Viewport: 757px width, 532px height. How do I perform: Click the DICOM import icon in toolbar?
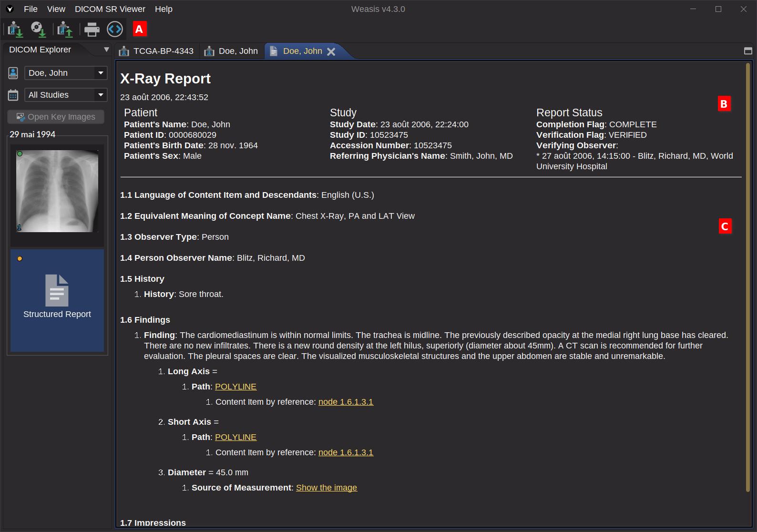point(15,30)
